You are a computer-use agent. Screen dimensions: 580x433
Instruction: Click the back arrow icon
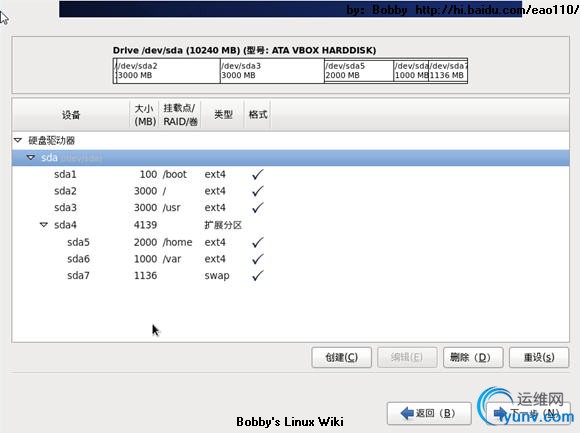pos(407,413)
